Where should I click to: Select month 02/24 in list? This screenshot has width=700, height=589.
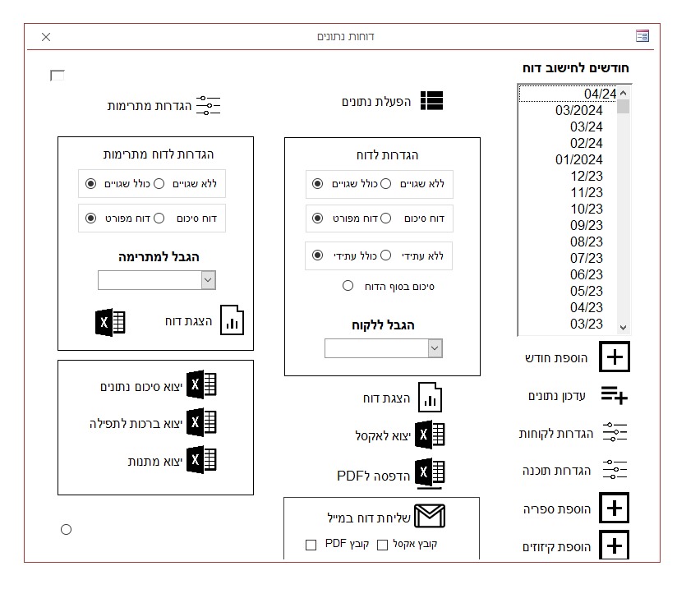coord(568,143)
